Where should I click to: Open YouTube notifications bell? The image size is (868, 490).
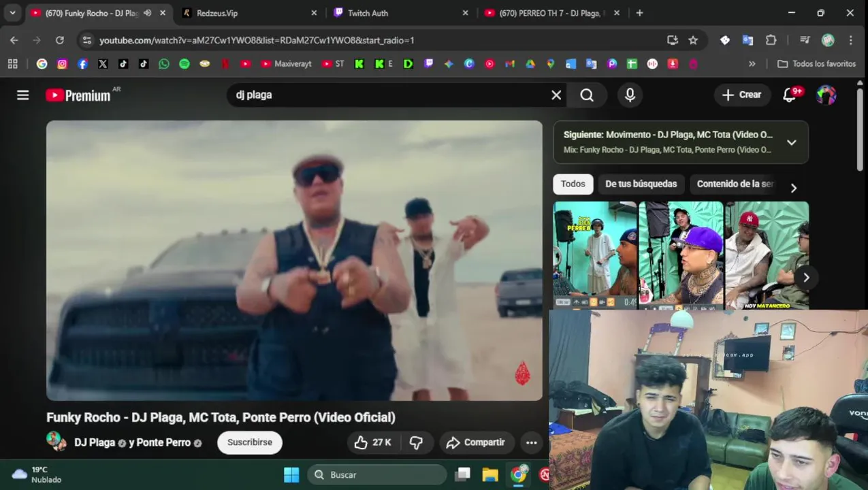[x=790, y=95]
